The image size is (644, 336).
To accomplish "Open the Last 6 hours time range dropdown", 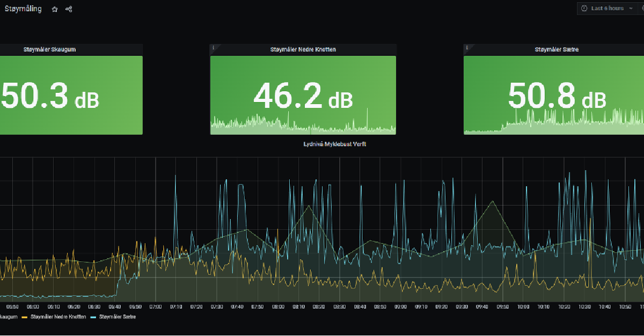I will click(609, 8).
